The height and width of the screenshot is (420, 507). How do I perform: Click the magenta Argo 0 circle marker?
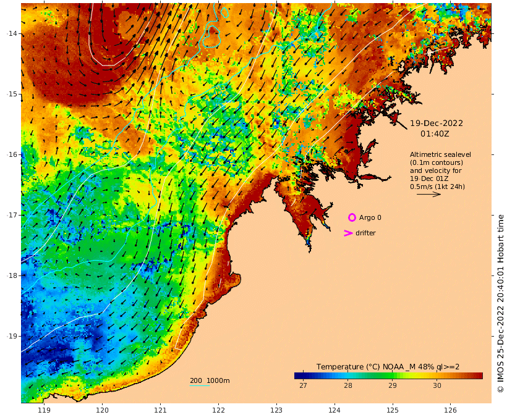[352, 217]
